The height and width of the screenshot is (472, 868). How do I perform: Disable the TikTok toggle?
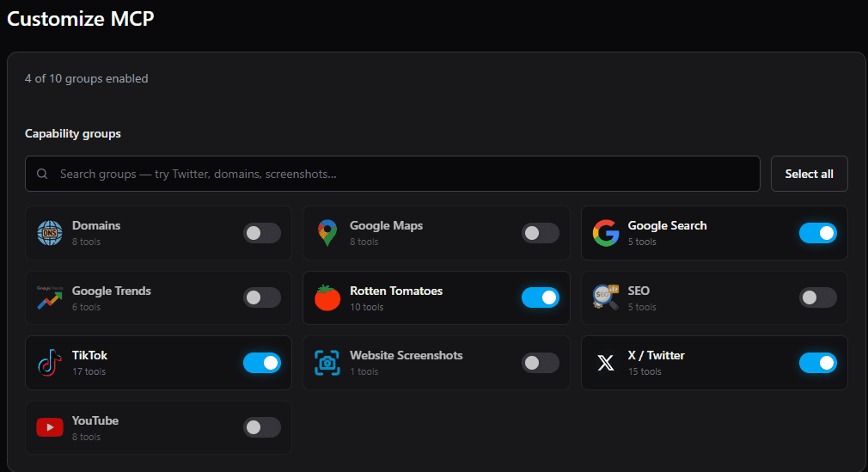[x=262, y=363]
